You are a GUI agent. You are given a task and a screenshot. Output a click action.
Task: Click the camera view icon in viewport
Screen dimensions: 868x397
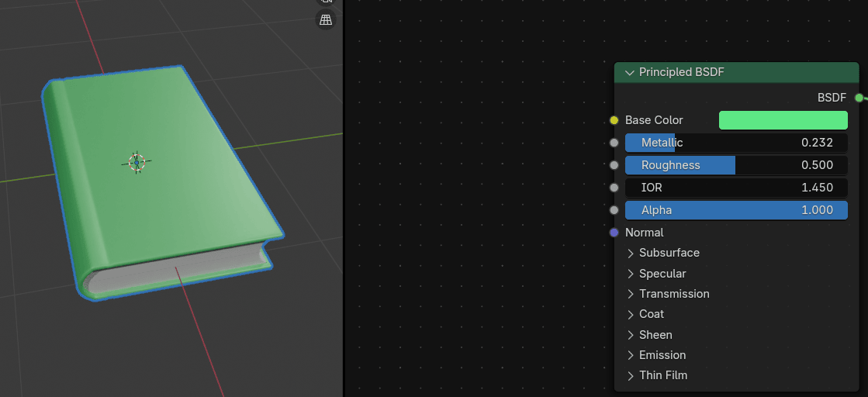326,2
